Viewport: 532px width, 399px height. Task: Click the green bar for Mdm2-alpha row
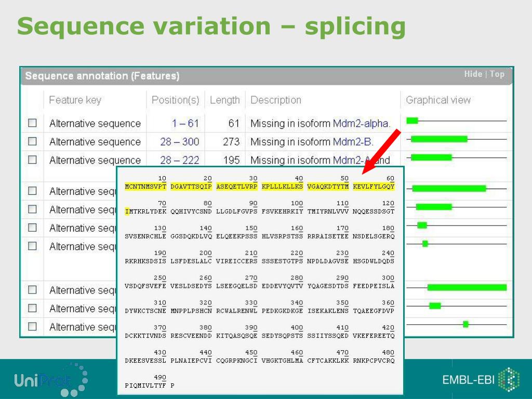pos(412,121)
